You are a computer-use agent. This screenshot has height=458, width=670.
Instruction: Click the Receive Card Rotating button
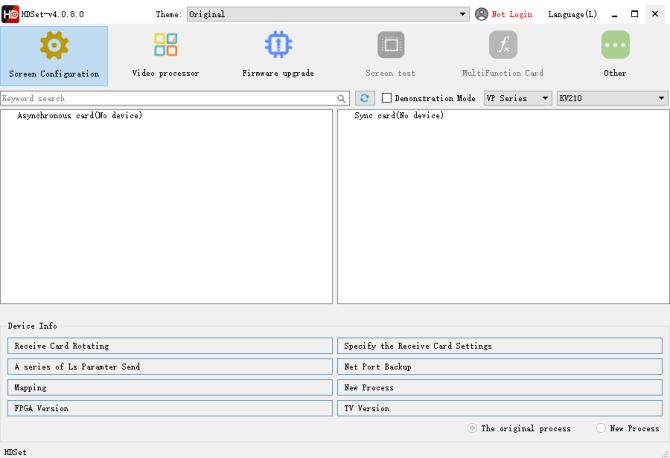coord(169,346)
